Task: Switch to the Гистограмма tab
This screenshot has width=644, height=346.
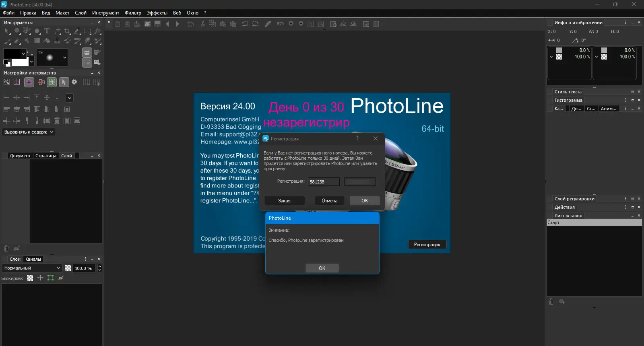Action: (568, 100)
